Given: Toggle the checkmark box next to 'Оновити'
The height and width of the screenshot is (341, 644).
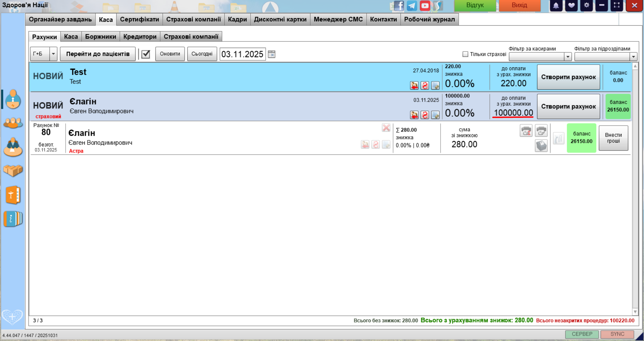Looking at the screenshot, I should click(x=146, y=54).
